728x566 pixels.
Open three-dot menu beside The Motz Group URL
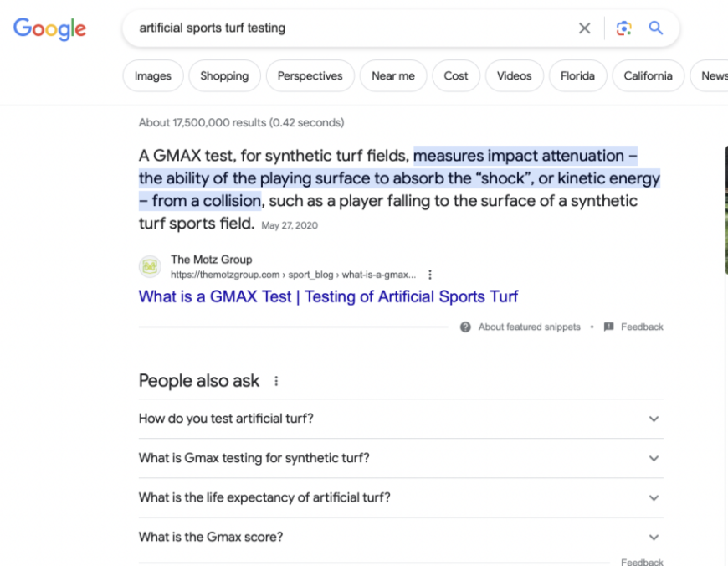coord(430,275)
